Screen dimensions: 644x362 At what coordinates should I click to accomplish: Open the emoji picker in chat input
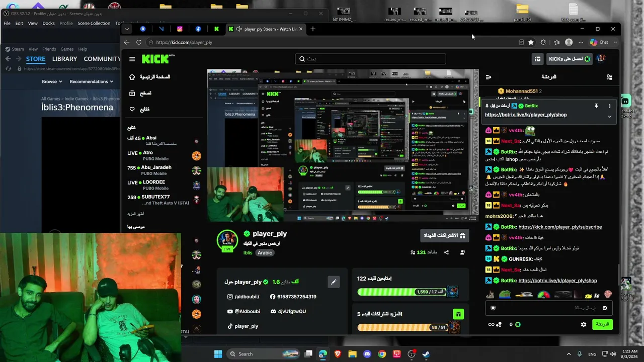(605, 308)
